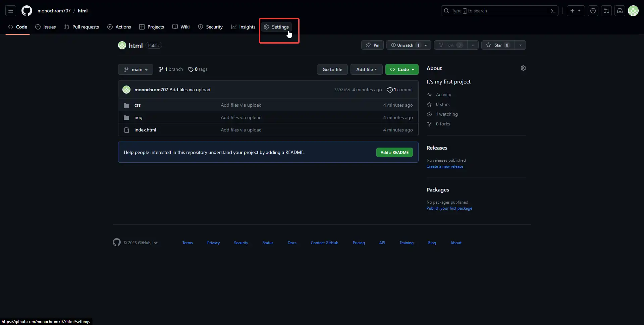Click Add files via upload commit message in header

coord(190,90)
